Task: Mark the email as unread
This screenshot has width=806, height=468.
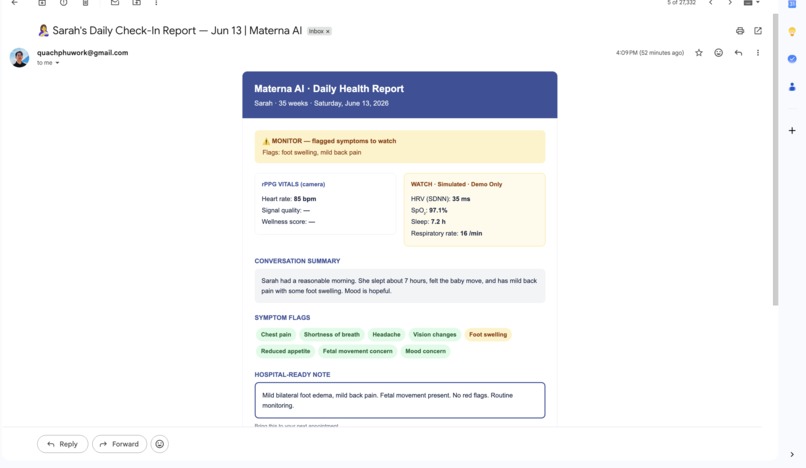Action: [115, 3]
